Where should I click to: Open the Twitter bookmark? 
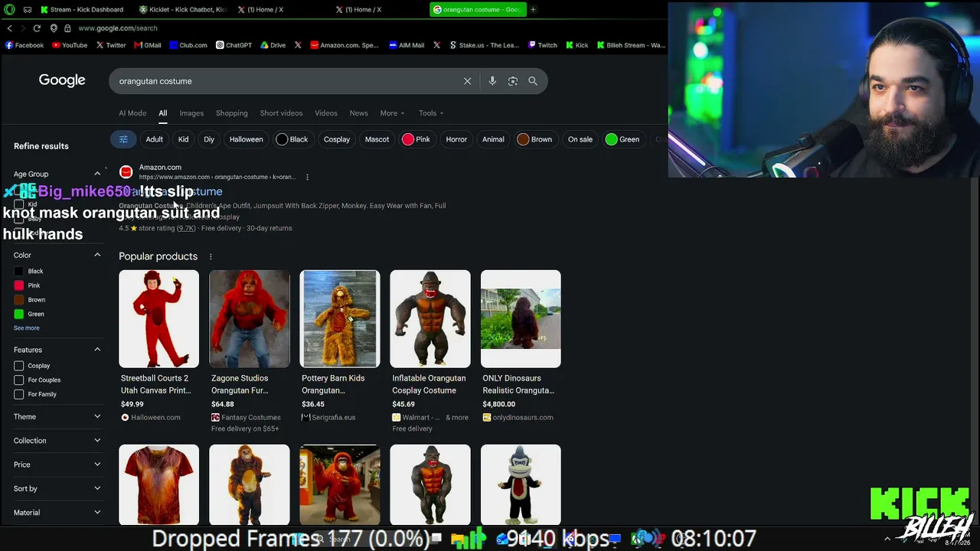click(111, 45)
